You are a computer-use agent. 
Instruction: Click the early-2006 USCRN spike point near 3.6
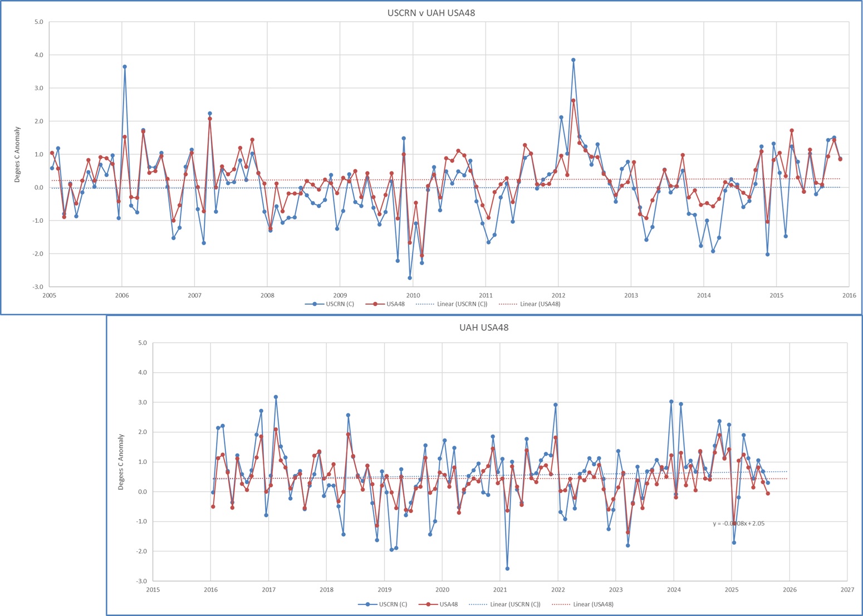tap(125, 67)
